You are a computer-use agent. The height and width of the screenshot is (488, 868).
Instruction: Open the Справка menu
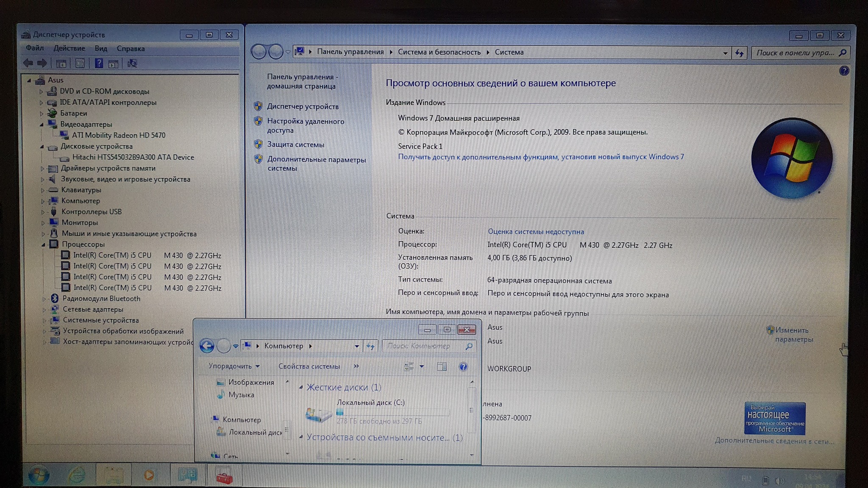(x=131, y=49)
